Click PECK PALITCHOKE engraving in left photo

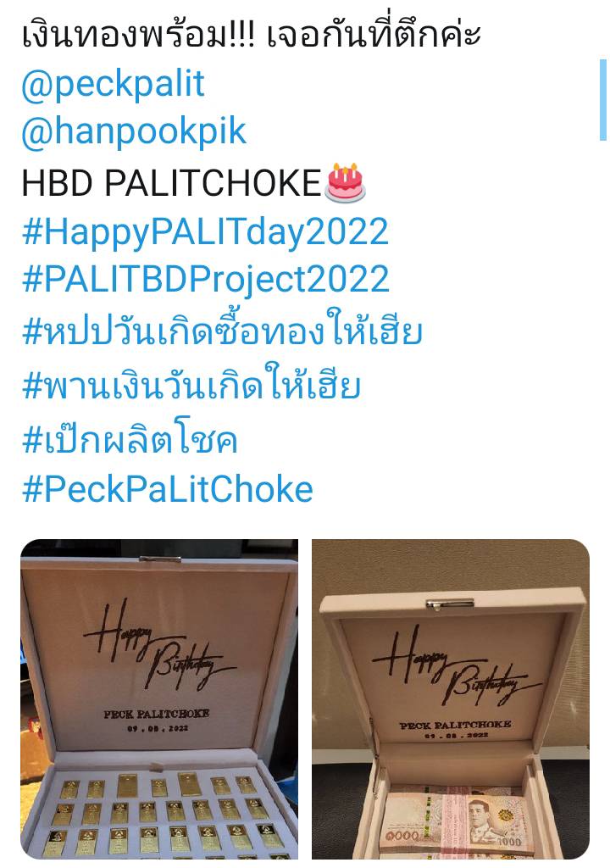[x=157, y=714]
